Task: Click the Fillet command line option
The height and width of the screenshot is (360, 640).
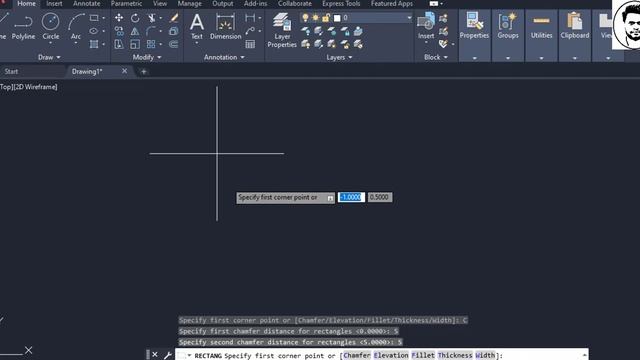Action: click(x=423, y=355)
